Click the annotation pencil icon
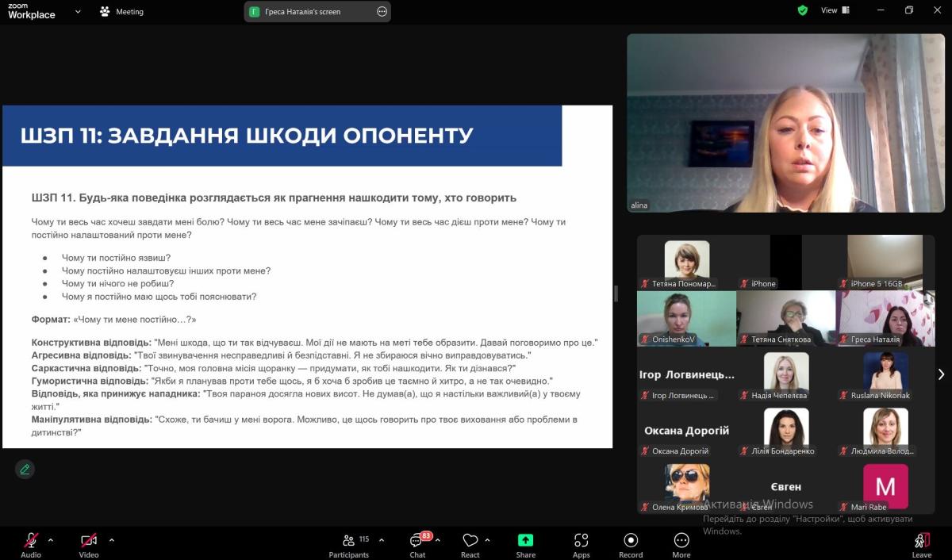 [25, 469]
